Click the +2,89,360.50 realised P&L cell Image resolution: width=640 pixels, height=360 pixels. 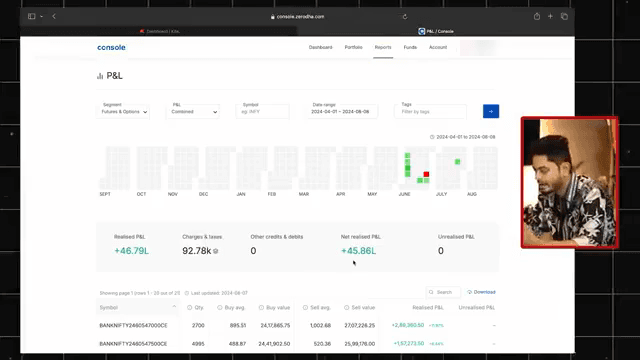point(408,325)
